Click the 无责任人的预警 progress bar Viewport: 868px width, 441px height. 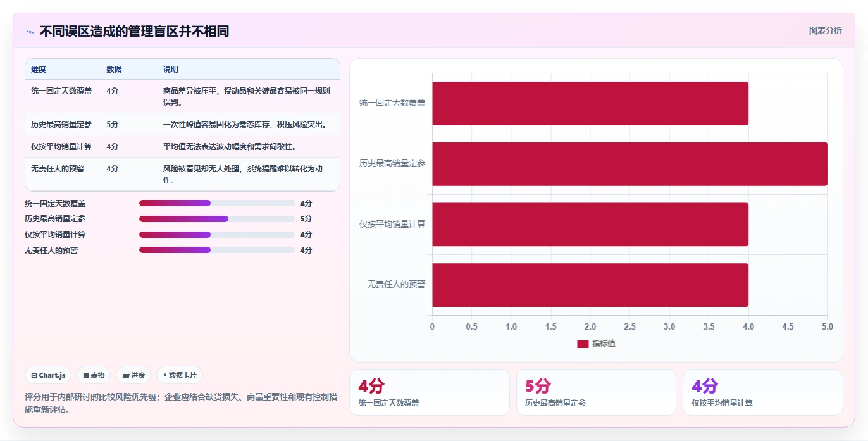pos(217,250)
